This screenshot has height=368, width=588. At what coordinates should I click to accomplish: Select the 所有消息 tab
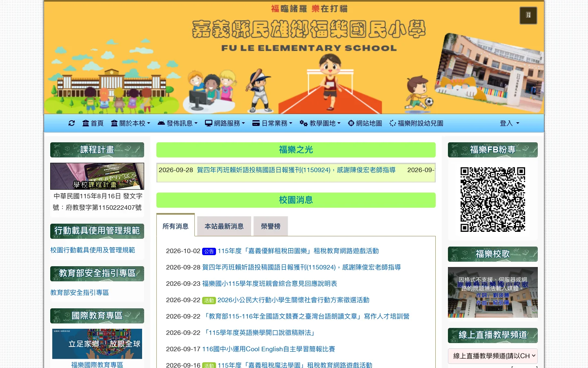[176, 226]
